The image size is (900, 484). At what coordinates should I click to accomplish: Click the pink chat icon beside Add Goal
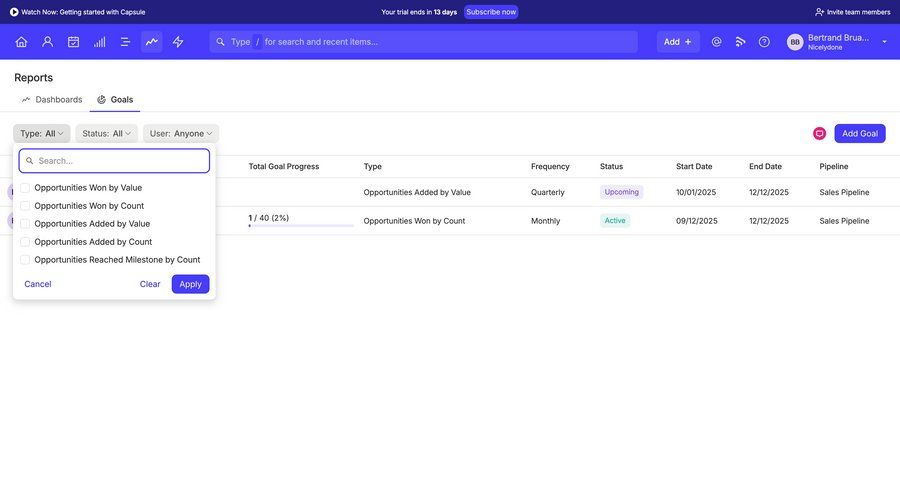click(x=819, y=133)
